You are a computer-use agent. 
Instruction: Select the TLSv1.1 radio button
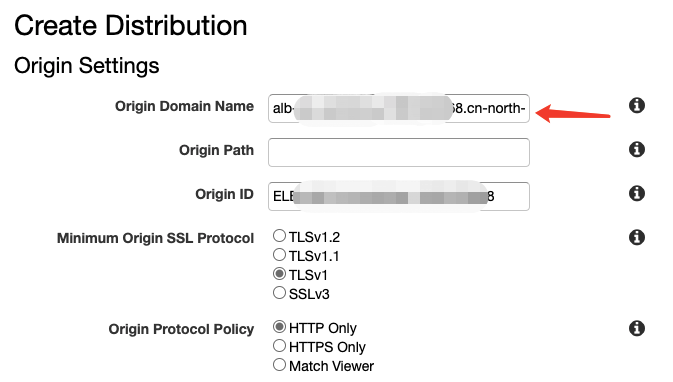pyautogui.click(x=279, y=255)
